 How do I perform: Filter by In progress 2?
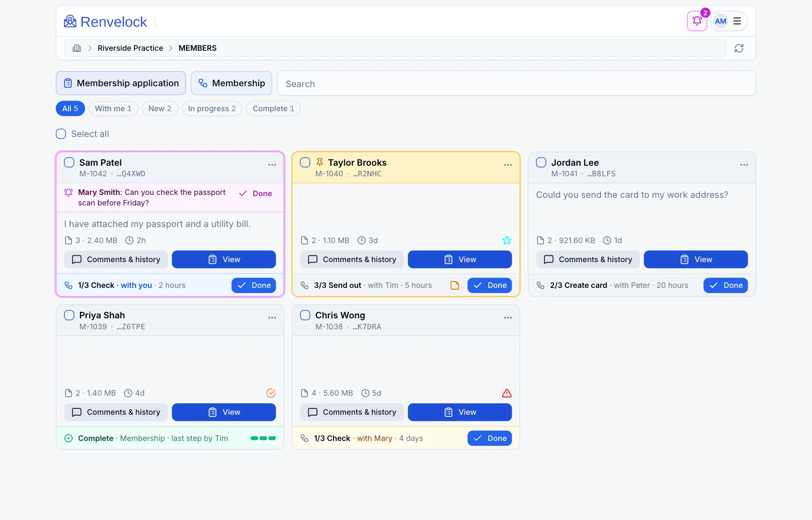(212, 109)
